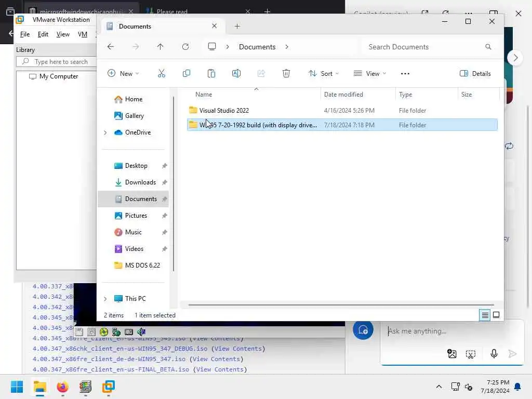The height and width of the screenshot is (399, 532).
Task: Open Pictures in navigation pane
Action: (x=136, y=216)
